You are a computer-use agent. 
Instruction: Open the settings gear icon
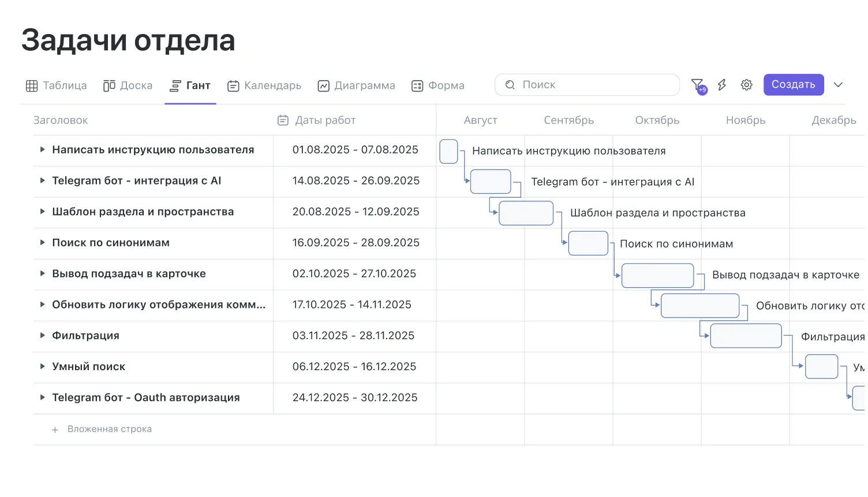click(x=746, y=85)
